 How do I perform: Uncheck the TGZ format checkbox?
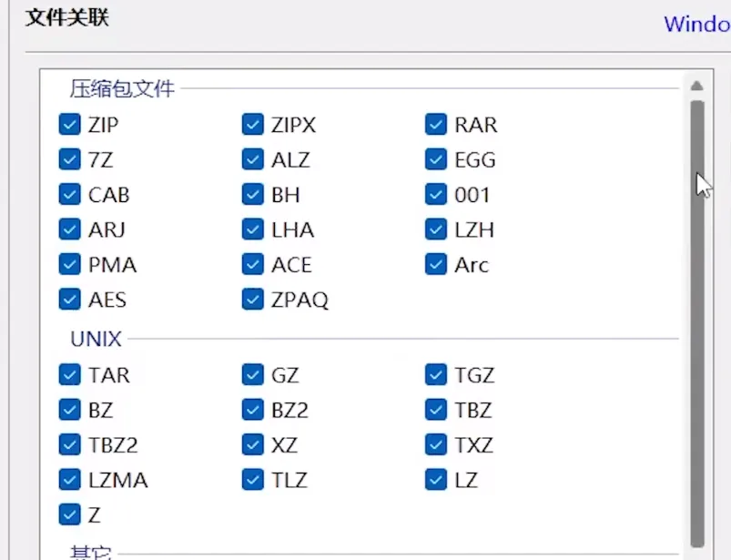point(436,375)
